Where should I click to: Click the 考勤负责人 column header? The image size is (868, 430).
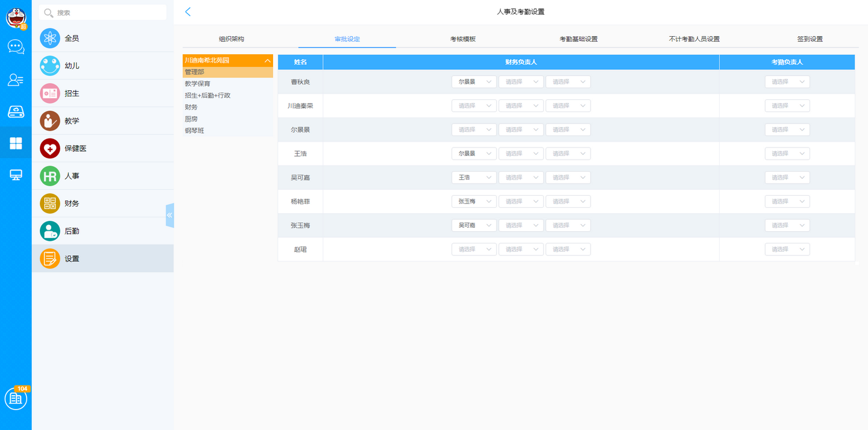coord(787,62)
